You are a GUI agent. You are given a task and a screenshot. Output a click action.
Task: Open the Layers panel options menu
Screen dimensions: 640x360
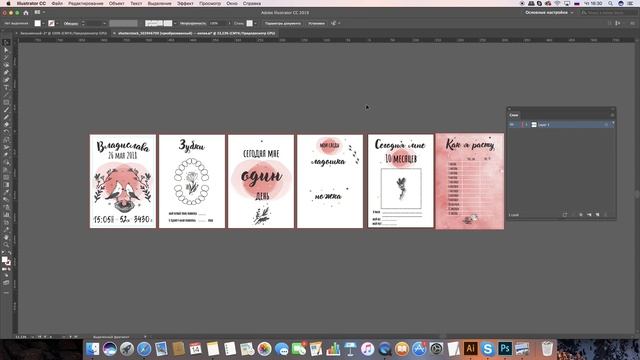[x=612, y=115]
